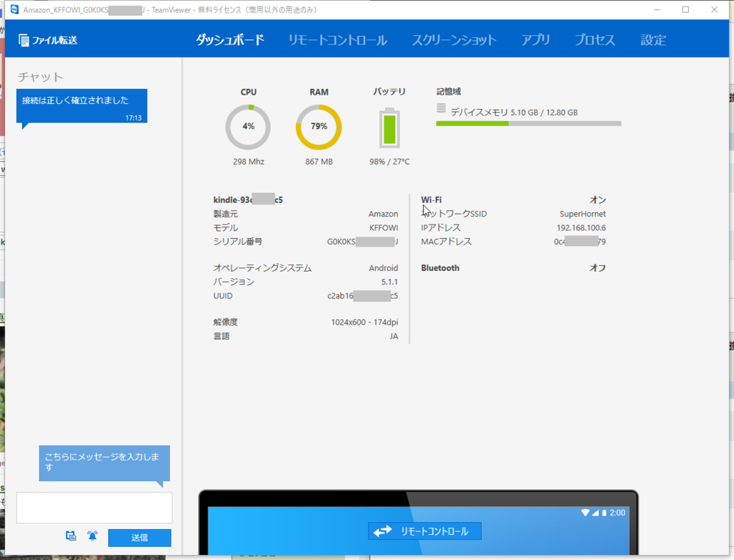Click the model value KFFOWI
734x560 pixels.
click(x=383, y=227)
